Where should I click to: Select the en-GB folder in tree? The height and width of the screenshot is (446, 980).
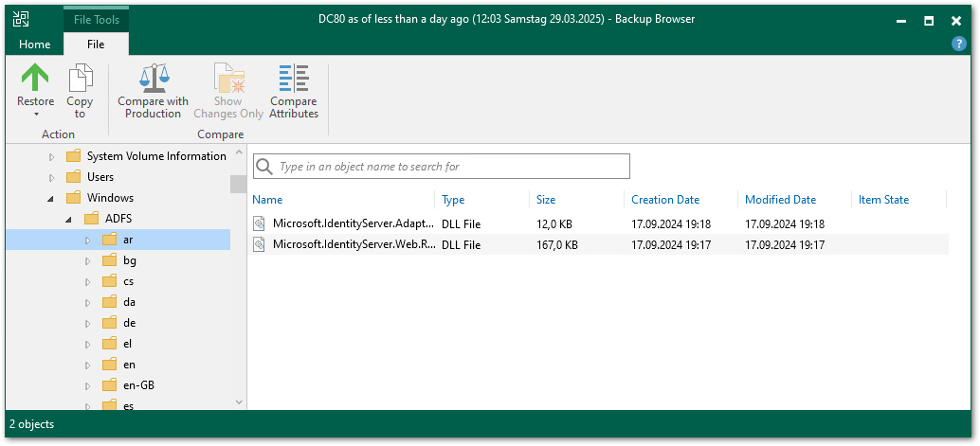point(138,385)
